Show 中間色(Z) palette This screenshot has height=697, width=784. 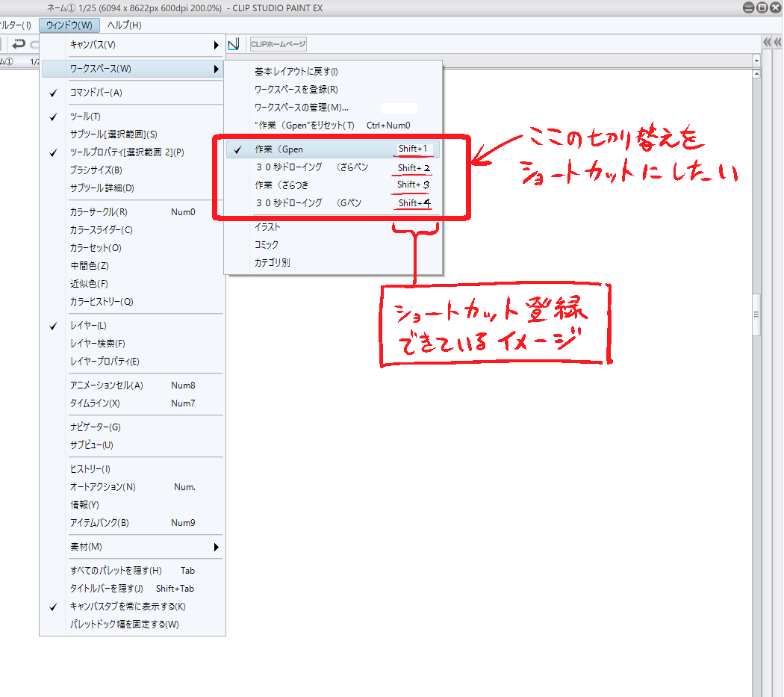click(x=132, y=266)
